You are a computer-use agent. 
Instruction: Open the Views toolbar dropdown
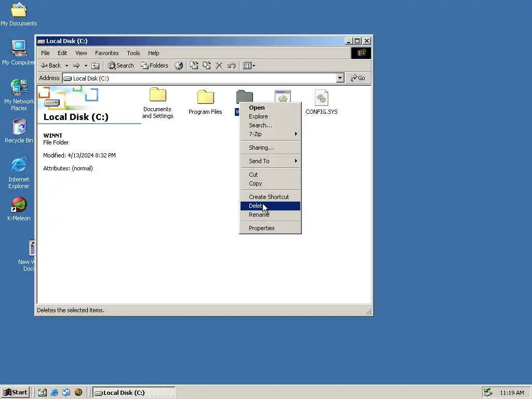pyautogui.click(x=249, y=65)
